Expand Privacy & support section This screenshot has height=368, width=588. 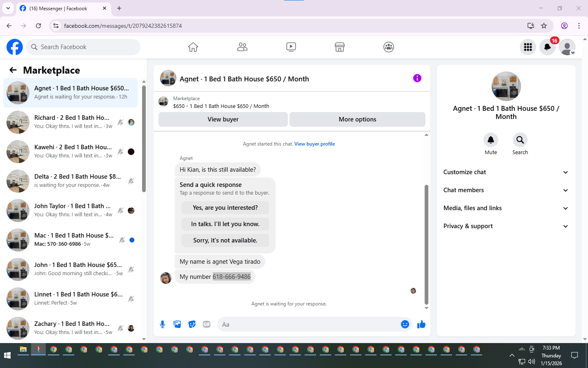pyautogui.click(x=506, y=226)
